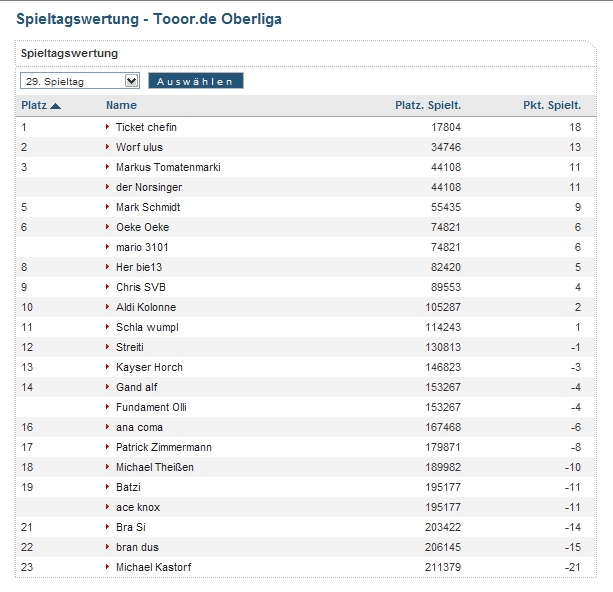Click arrow icon beside Oeke Oeke
This screenshot has height=592, width=613.
pos(108,227)
